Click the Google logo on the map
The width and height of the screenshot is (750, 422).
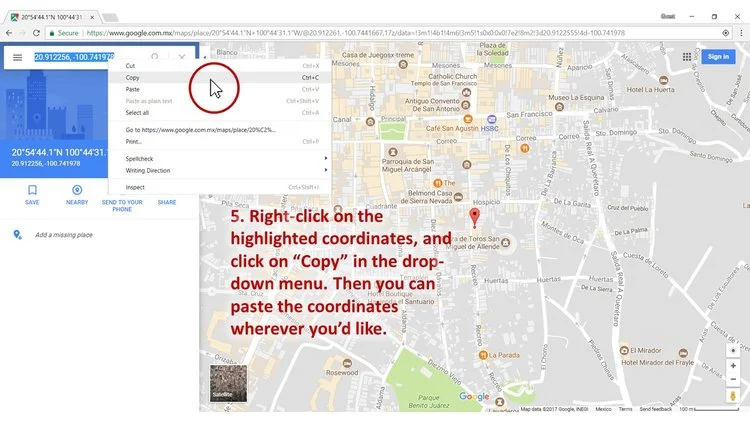pos(474,396)
